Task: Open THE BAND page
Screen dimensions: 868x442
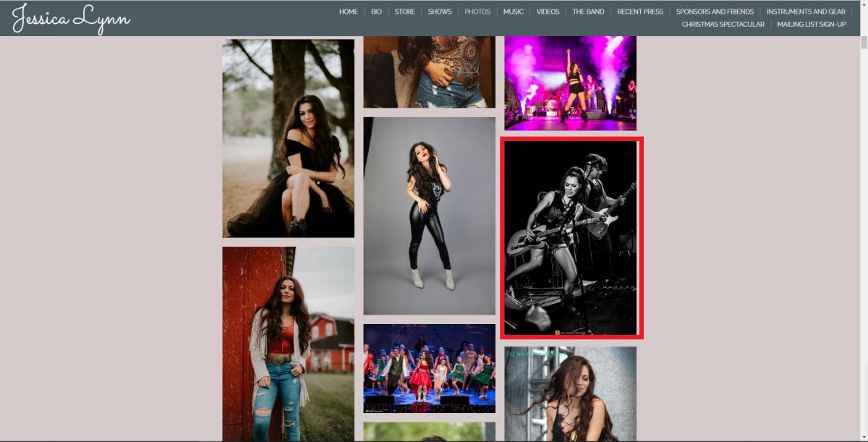Action: [x=588, y=12]
